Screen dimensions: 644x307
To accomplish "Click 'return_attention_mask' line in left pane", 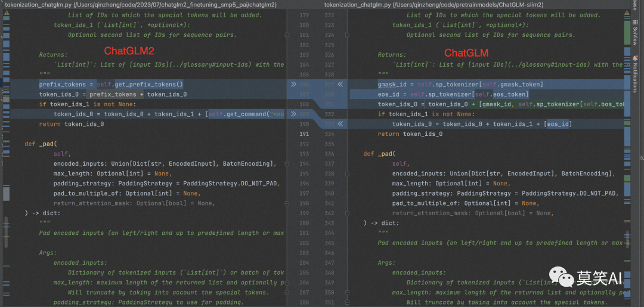I will coord(134,203).
